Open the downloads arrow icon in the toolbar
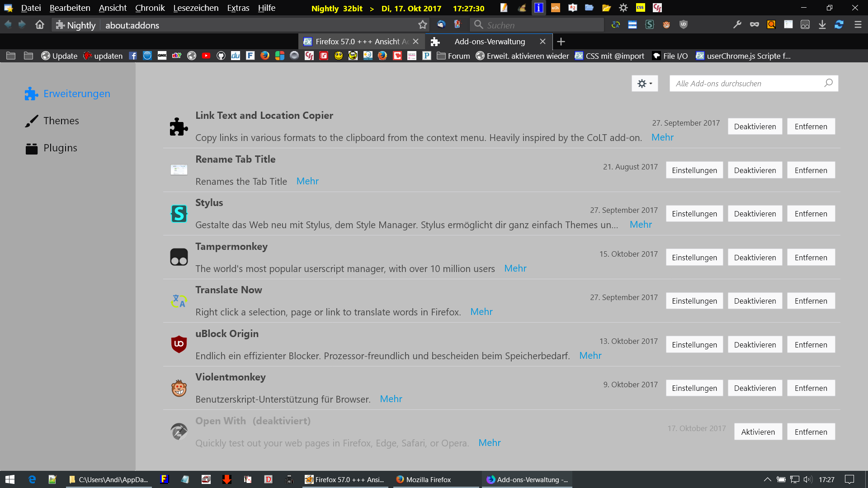Screen dimensions: 868x488 (x=822, y=25)
